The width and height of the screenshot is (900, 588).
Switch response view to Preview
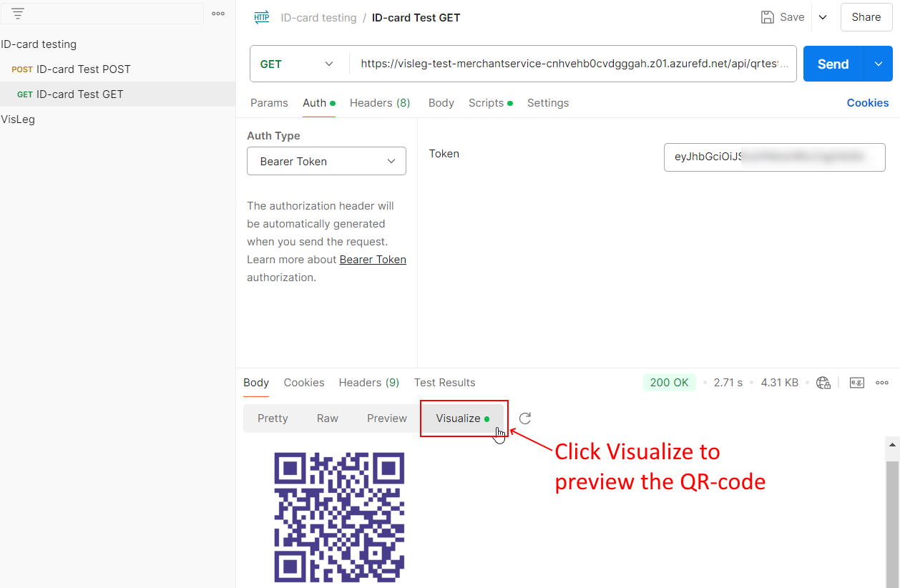point(387,418)
